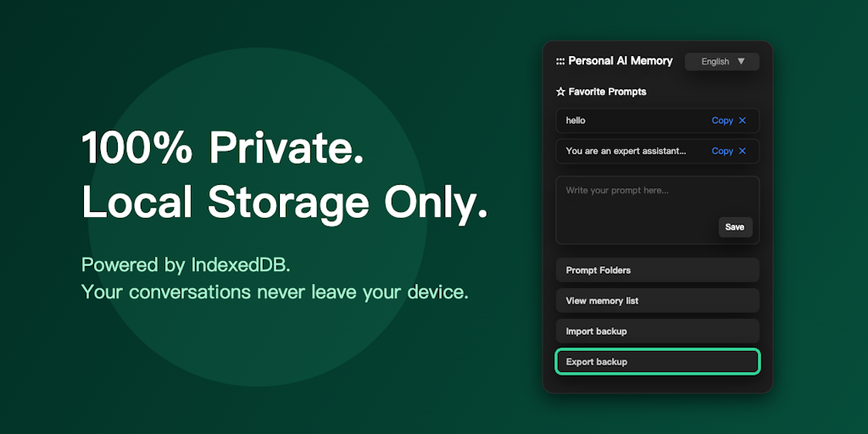Click the drag-handle dots beside Personal AI Memory
Image resolution: width=868 pixels, height=434 pixels.
[560, 61]
